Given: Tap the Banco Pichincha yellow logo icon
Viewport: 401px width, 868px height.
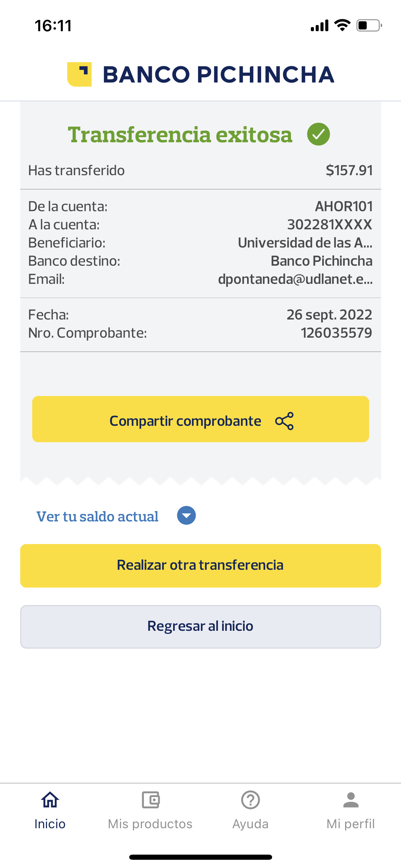Looking at the screenshot, I should pos(79,74).
